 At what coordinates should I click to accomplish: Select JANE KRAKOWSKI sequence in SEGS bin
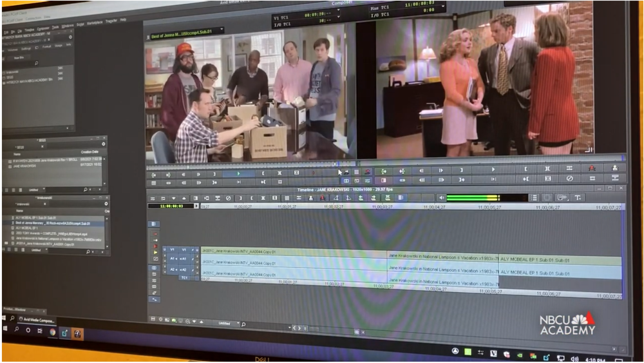(x=23, y=165)
